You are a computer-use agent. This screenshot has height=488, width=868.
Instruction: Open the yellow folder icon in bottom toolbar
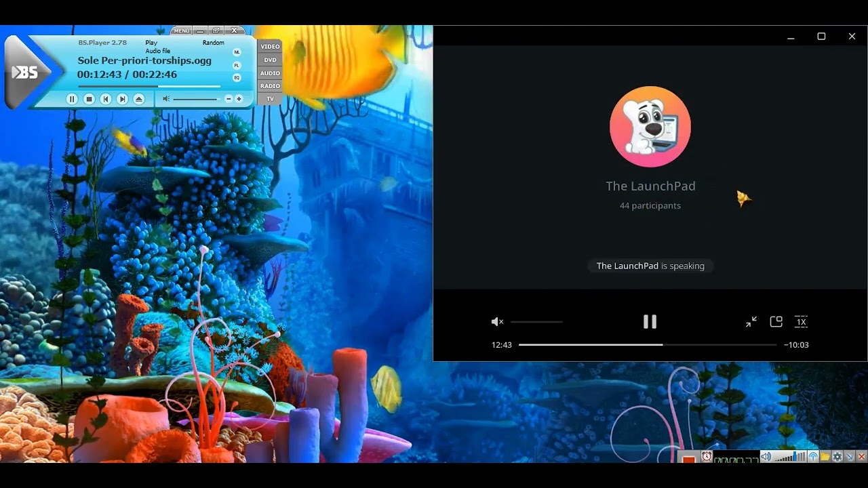[825, 457]
